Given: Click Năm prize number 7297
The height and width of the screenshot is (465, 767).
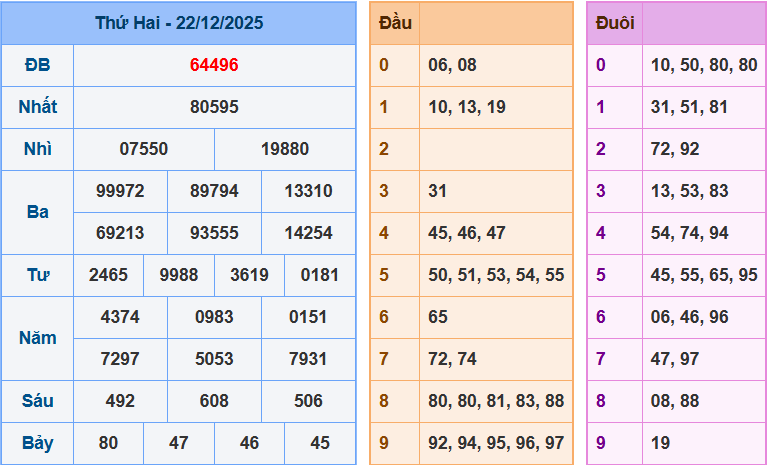Looking at the screenshot, I should [x=120, y=359].
